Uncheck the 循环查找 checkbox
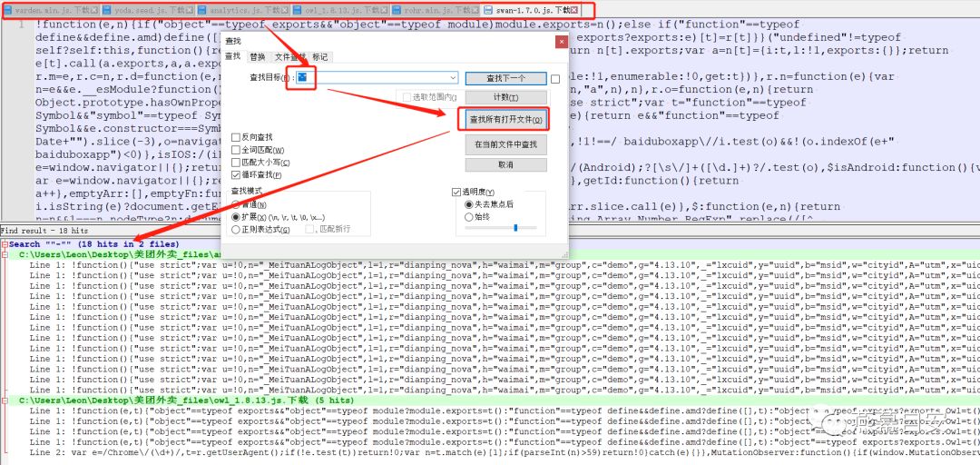 pyautogui.click(x=236, y=174)
